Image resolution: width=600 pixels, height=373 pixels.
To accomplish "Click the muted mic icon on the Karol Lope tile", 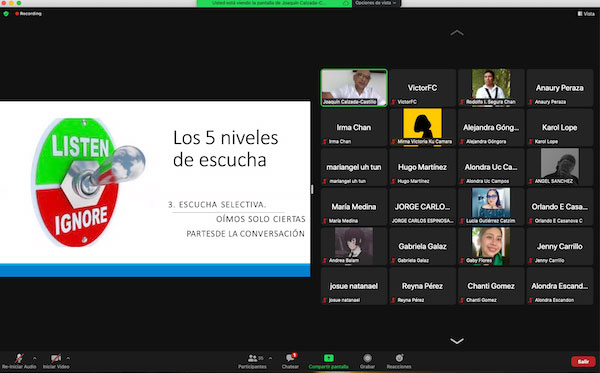I will (x=531, y=142).
